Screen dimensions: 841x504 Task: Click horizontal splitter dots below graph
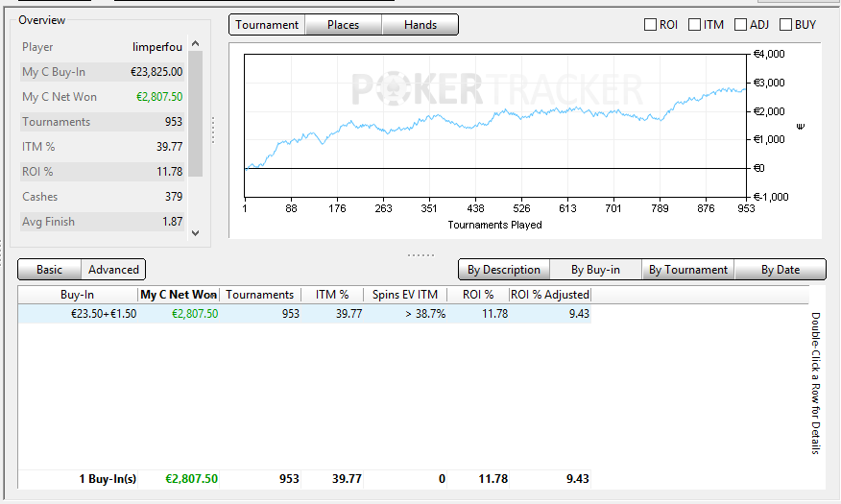(x=420, y=255)
